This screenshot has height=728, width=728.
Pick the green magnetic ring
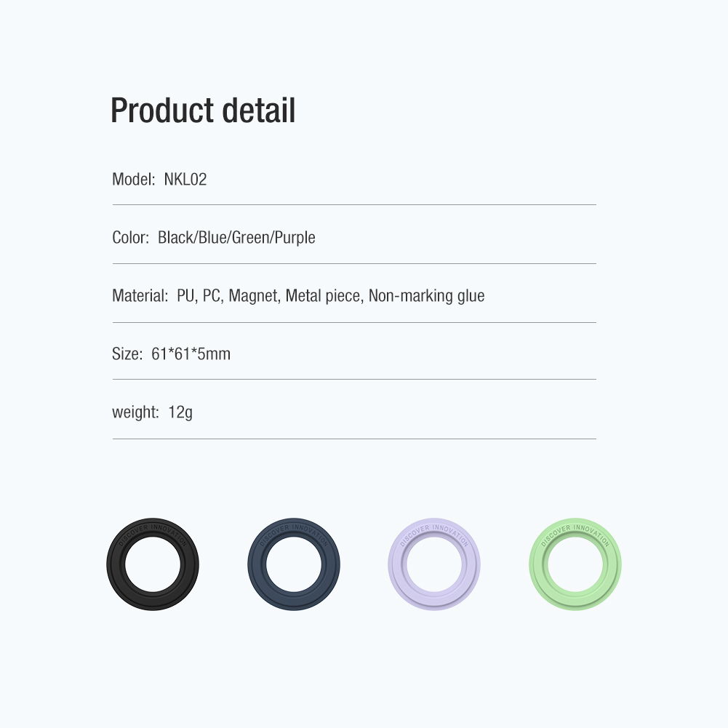tap(575, 564)
